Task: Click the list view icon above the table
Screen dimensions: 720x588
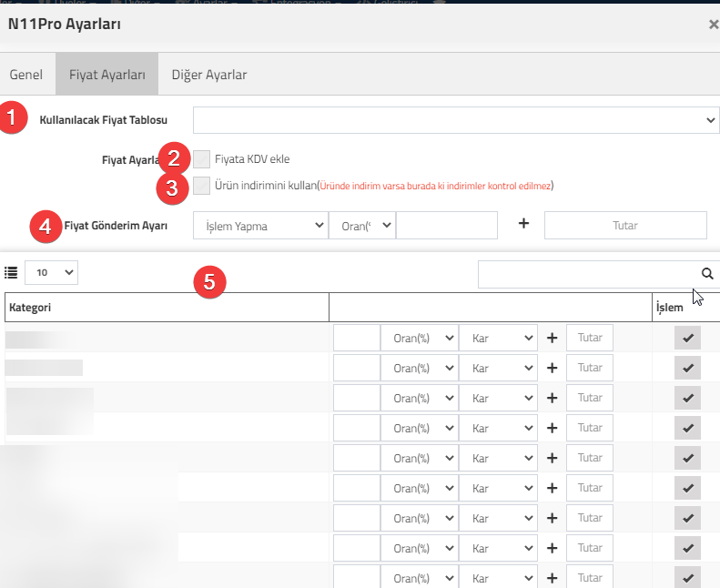Action: click(11, 273)
